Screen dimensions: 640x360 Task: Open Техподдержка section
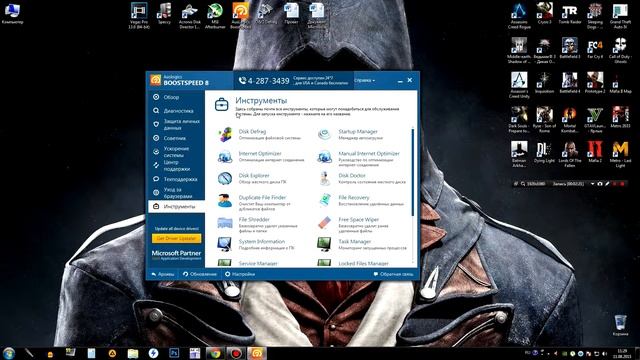coord(176,179)
